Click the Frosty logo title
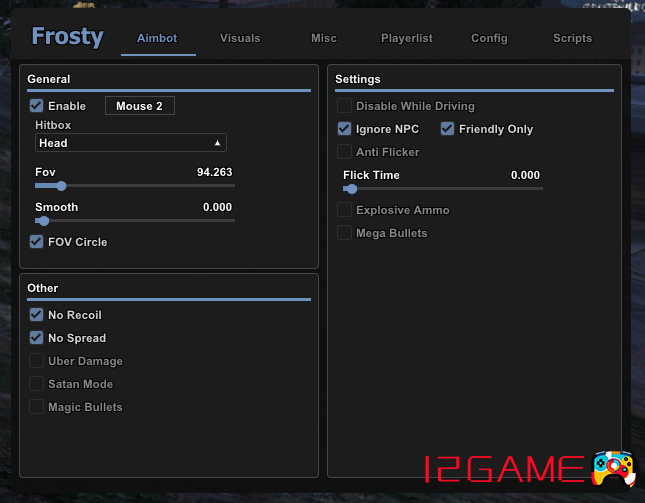 tap(67, 37)
